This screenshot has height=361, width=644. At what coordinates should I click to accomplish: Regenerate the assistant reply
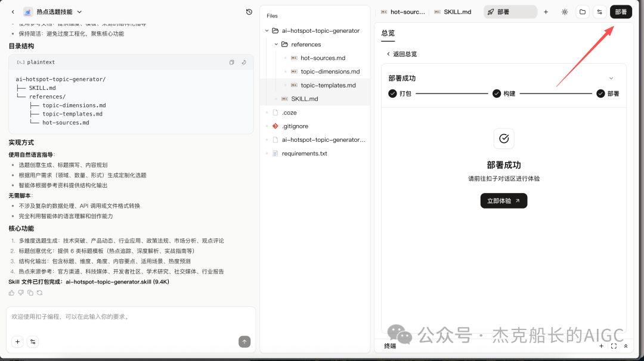[40, 293]
